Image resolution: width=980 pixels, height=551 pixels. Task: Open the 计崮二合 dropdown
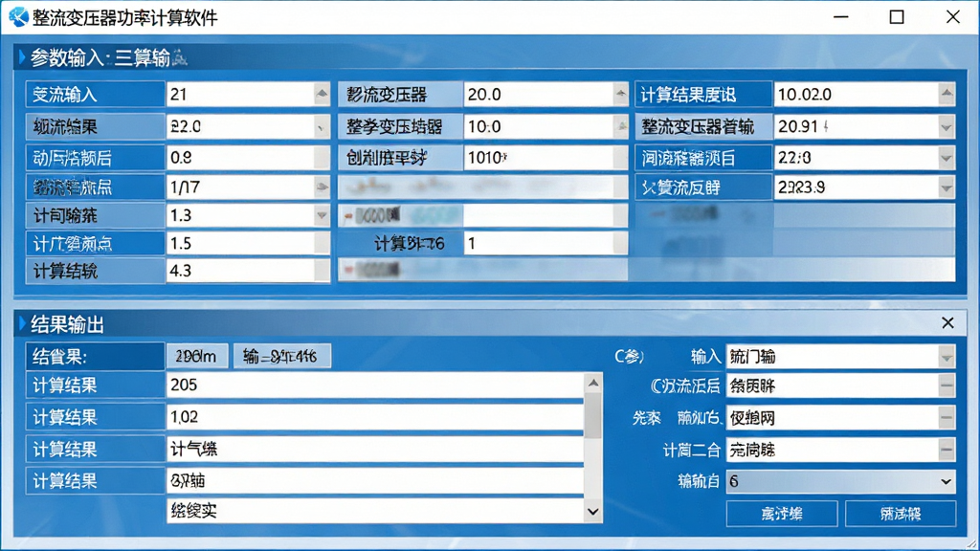click(947, 450)
